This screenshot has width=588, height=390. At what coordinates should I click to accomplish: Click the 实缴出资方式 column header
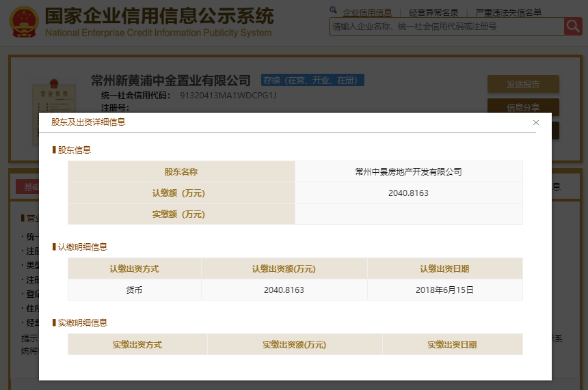tap(137, 344)
